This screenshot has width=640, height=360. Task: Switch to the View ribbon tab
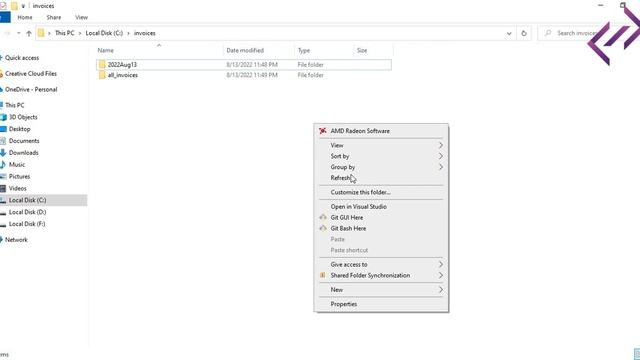[81, 18]
